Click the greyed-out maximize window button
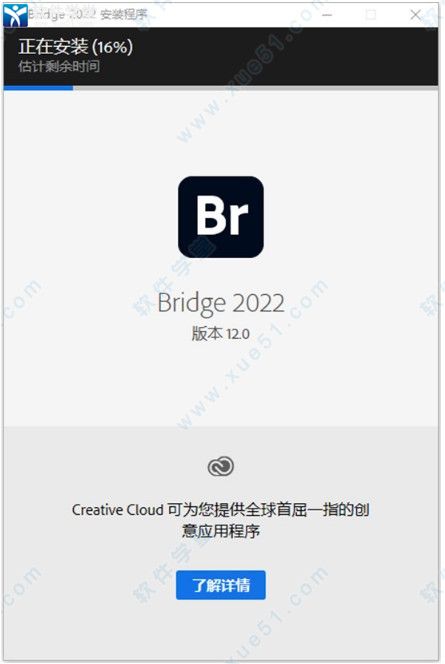Image resolution: width=445 pixels, height=664 pixels. [x=370, y=15]
